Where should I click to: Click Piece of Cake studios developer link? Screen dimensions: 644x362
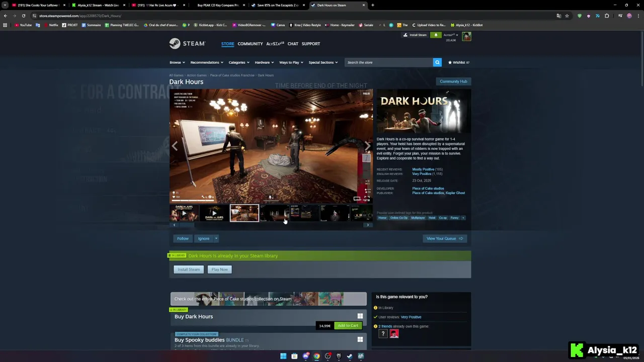click(x=428, y=189)
